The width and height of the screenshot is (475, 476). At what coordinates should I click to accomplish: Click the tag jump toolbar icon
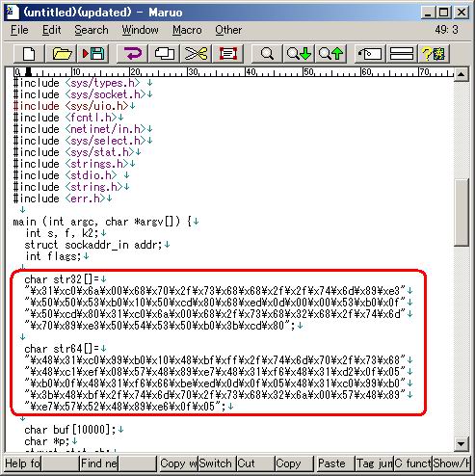pyautogui.click(x=370, y=54)
